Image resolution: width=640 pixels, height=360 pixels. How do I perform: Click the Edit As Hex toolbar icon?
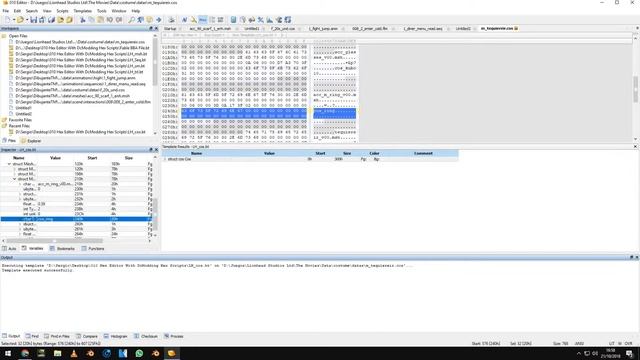203,20
